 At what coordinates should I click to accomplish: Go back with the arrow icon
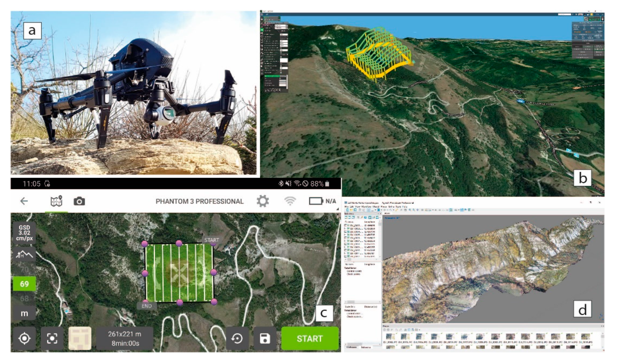[24, 201]
